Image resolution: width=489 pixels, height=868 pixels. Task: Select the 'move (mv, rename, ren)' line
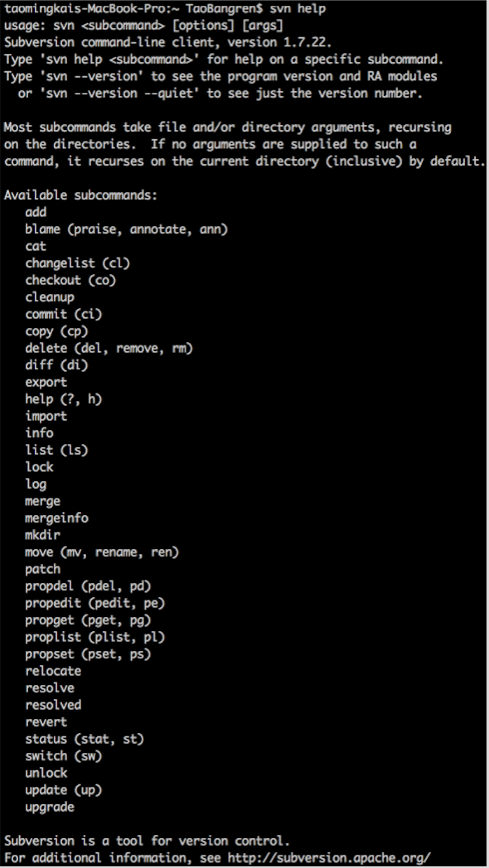pyautogui.click(x=102, y=552)
